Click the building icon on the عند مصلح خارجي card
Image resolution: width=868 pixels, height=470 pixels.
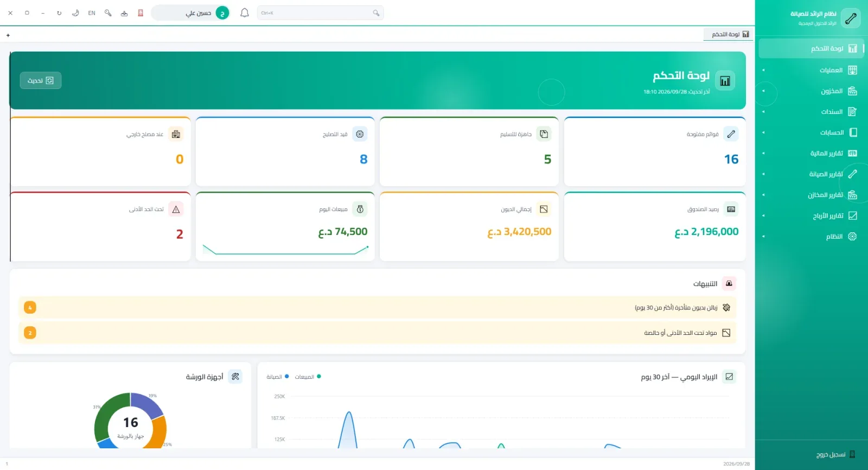point(176,134)
